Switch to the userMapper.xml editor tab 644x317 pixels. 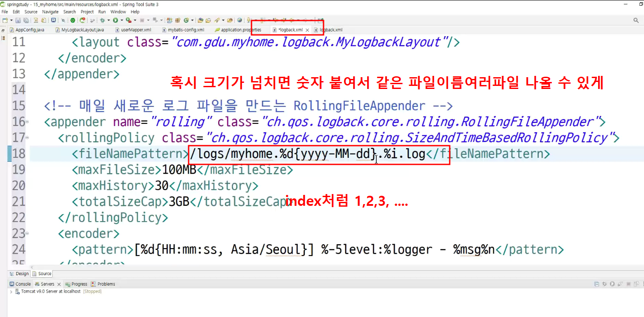(x=133, y=30)
